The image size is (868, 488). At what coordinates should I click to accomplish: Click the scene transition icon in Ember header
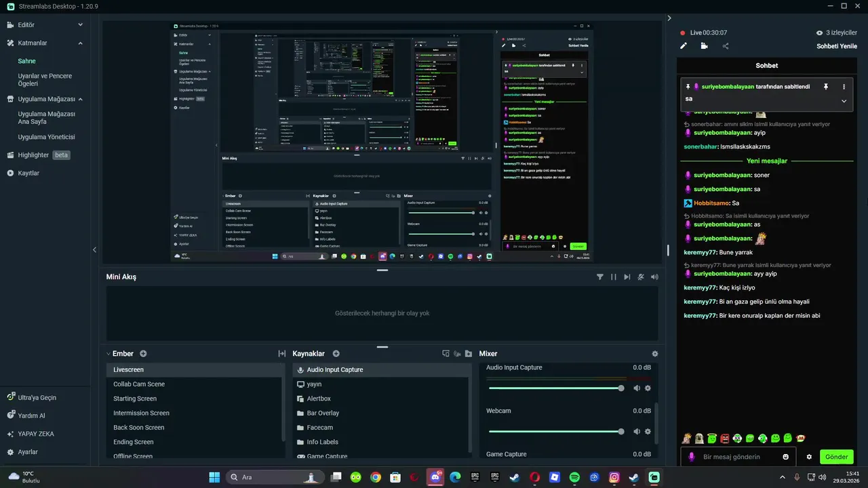pos(282,354)
